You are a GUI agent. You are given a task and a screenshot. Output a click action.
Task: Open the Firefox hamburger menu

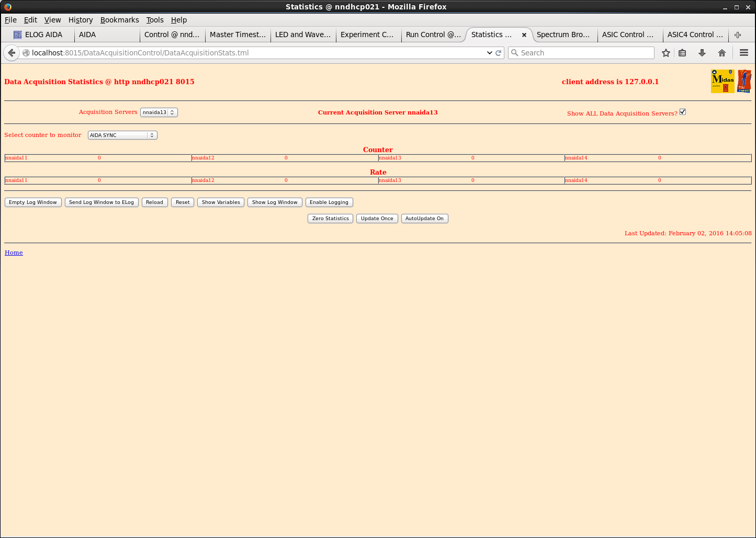pos(743,53)
